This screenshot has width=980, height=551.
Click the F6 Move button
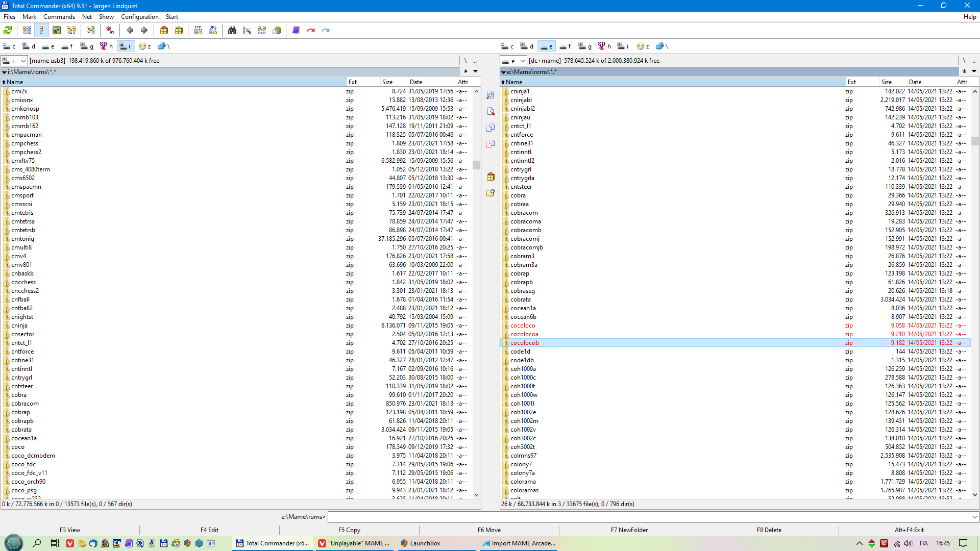(489, 530)
